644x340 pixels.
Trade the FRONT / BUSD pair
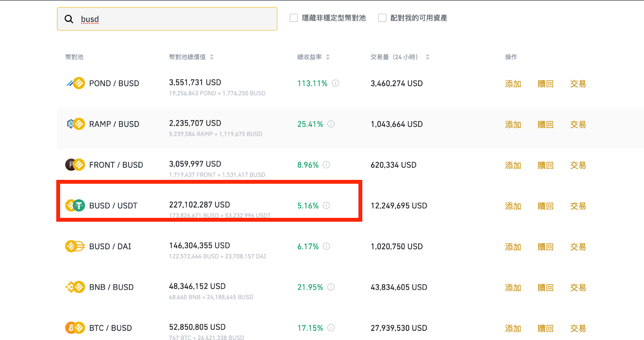point(578,165)
